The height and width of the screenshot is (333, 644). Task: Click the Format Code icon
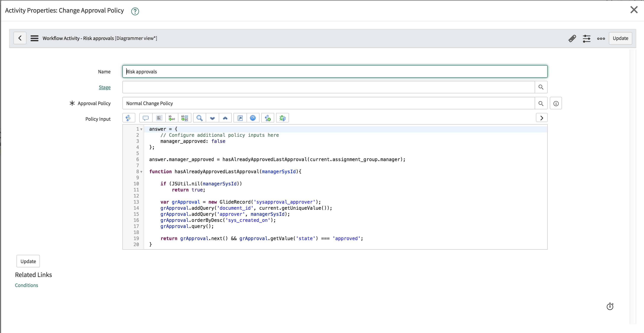[x=159, y=118]
